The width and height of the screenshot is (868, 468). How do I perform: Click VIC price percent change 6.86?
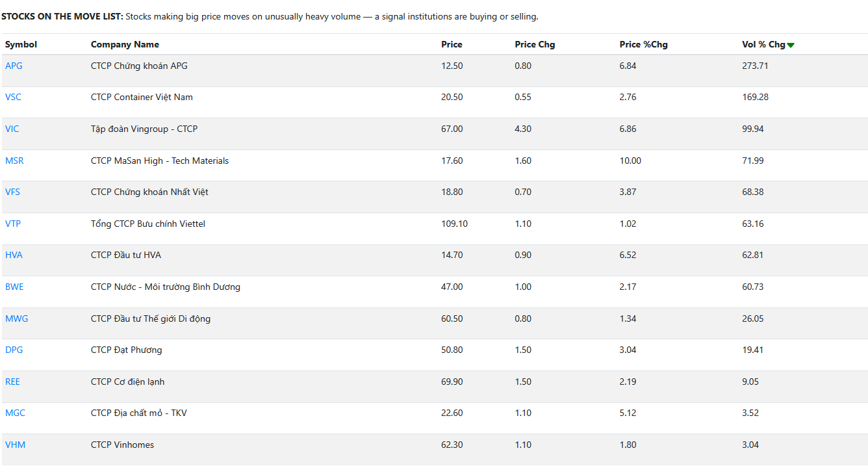(628, 129)
